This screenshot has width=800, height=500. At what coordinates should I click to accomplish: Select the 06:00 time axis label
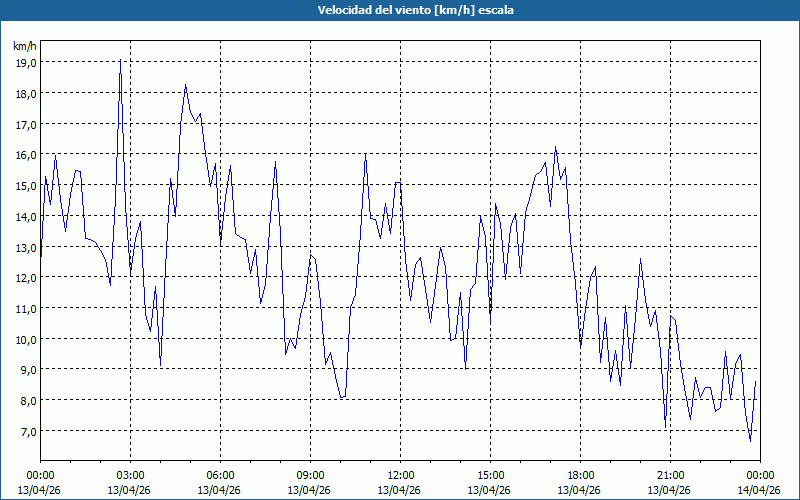click(x=220, y=475)
